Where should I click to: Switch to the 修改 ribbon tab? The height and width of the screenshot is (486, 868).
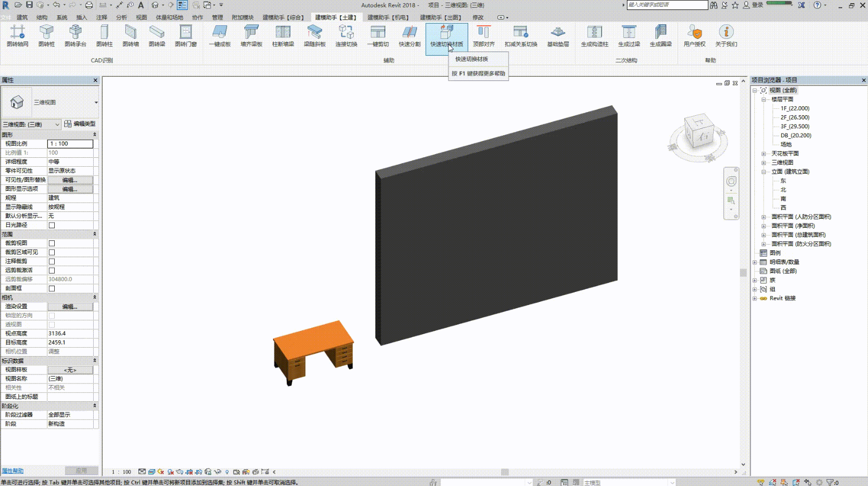click(478, 17)
